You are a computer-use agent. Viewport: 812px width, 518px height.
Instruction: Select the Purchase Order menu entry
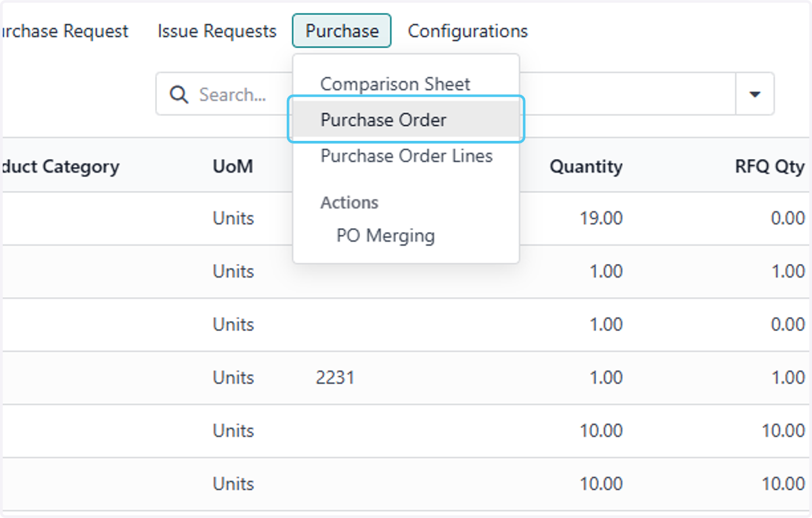click(406, 120)
